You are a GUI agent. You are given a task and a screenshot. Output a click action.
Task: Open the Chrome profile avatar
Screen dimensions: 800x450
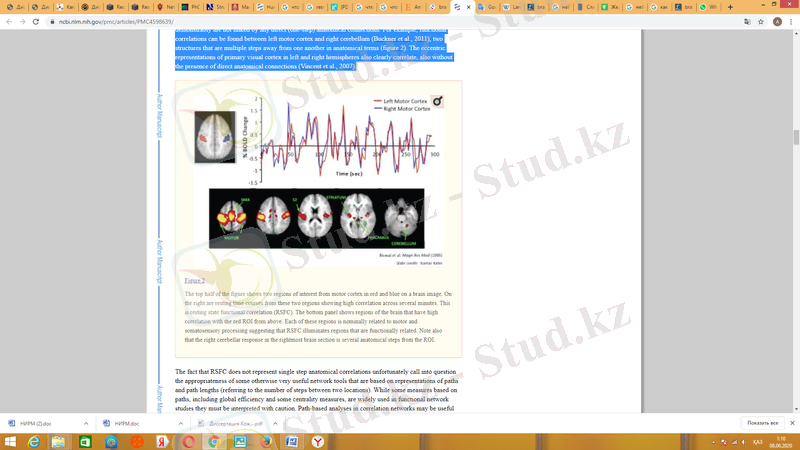(x=778, y=20)
